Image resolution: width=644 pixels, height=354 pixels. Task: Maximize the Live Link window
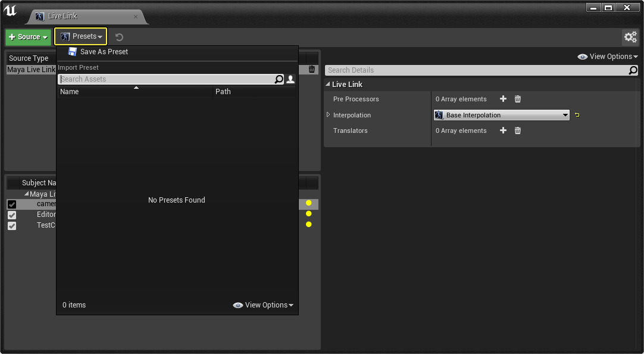pyautogui.click(x=608, y=8)
